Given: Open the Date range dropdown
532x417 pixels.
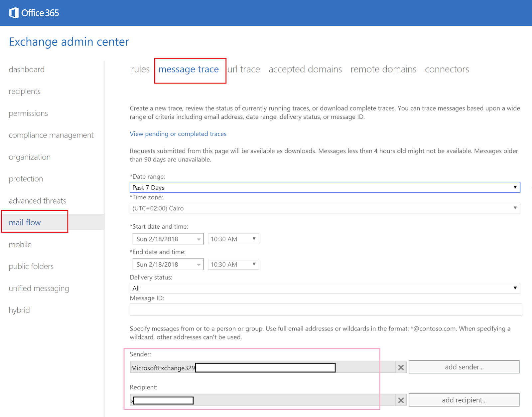Looking at the screenshot, I should (x=325, y=187).
